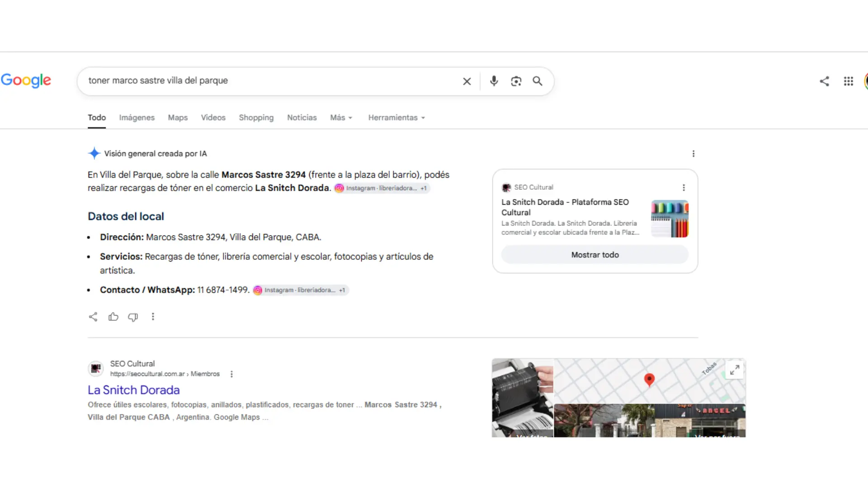
Task: Start voice search with the microphone icon
Action: [x=494, y=81]
